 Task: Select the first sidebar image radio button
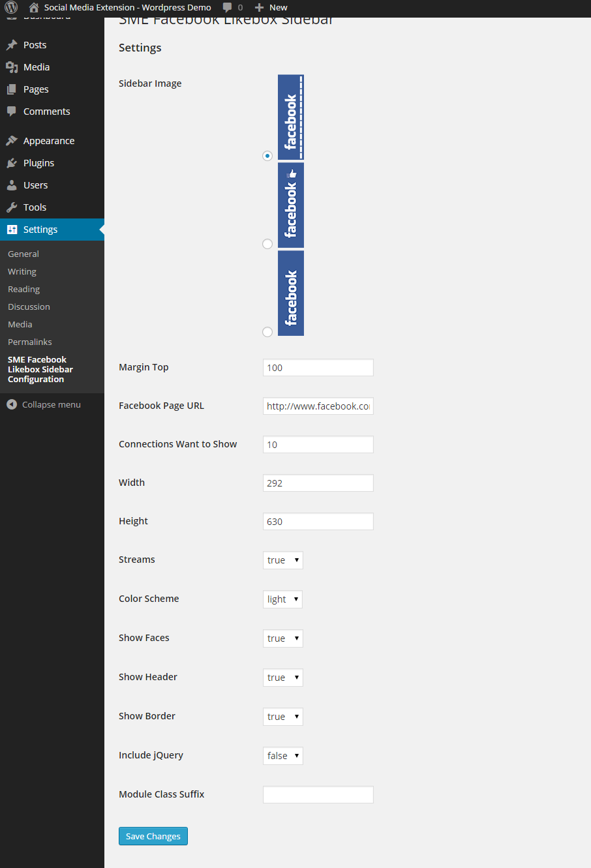pyautogui.click(x=267, y=156)
